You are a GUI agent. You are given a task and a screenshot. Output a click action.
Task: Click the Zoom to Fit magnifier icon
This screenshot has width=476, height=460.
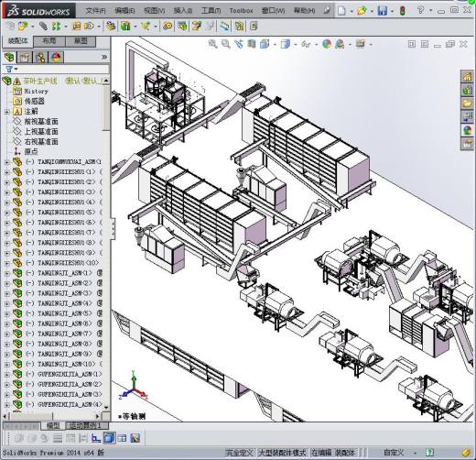pyautogui.click(x=212, y=44)
